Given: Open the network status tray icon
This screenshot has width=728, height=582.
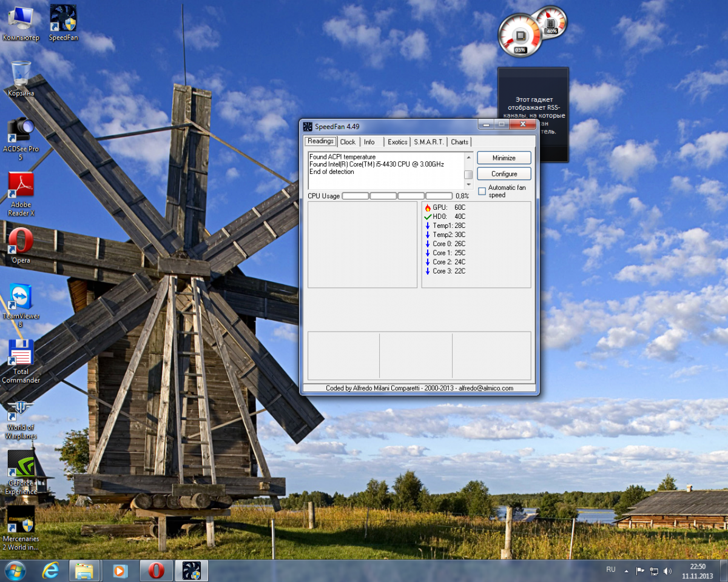Looking at the screenshot, I should 654,570.
